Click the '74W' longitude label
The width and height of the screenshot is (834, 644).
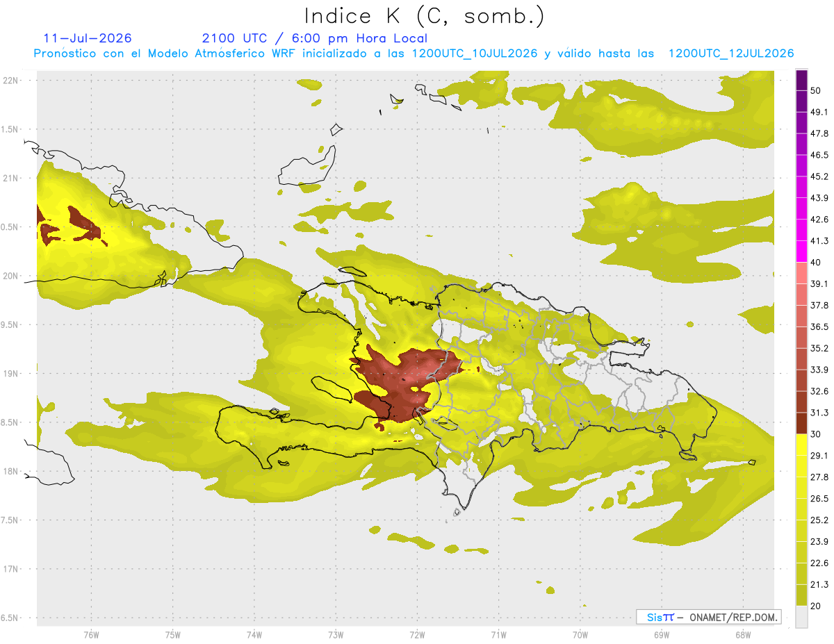(x=254, y=634)
